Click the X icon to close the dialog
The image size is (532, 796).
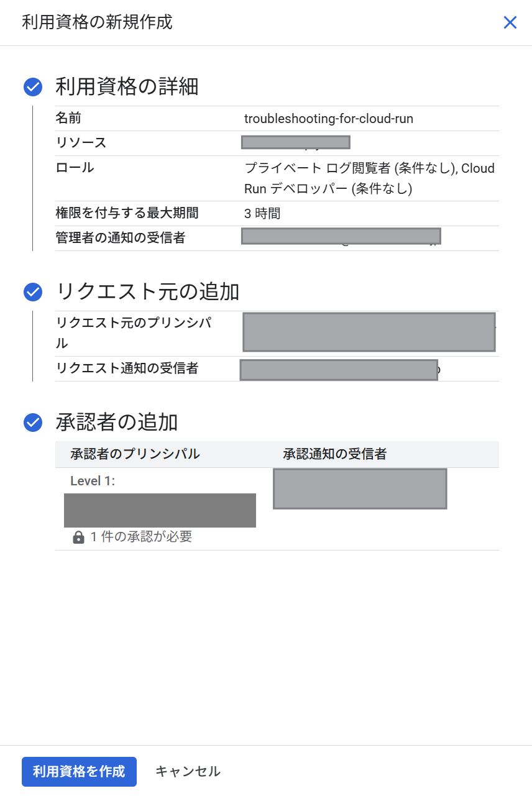(510, 22)
